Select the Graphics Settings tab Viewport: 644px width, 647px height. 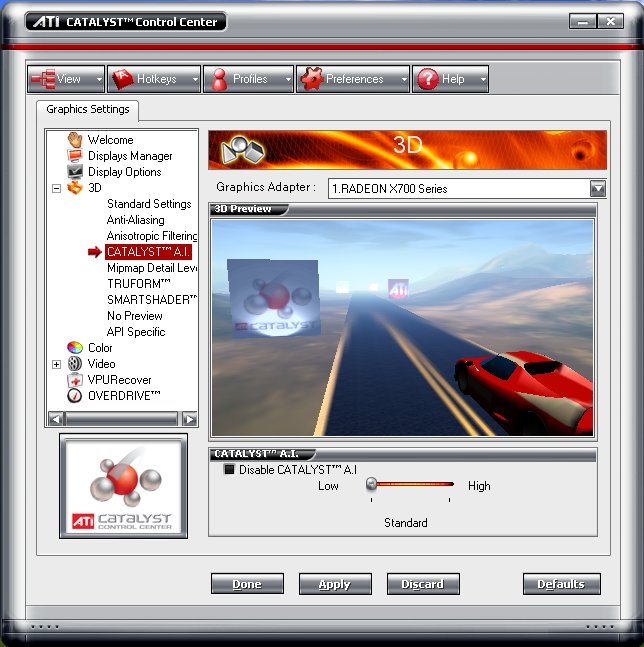87,109
